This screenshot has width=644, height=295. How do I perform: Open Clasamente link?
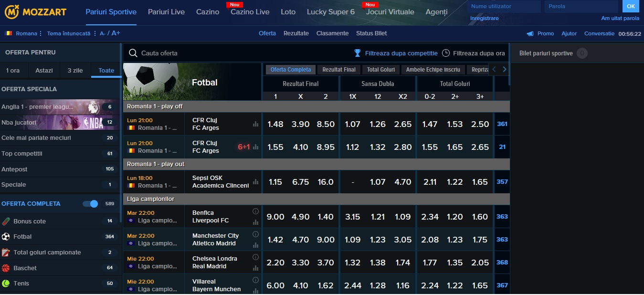[x=332, y=33]
